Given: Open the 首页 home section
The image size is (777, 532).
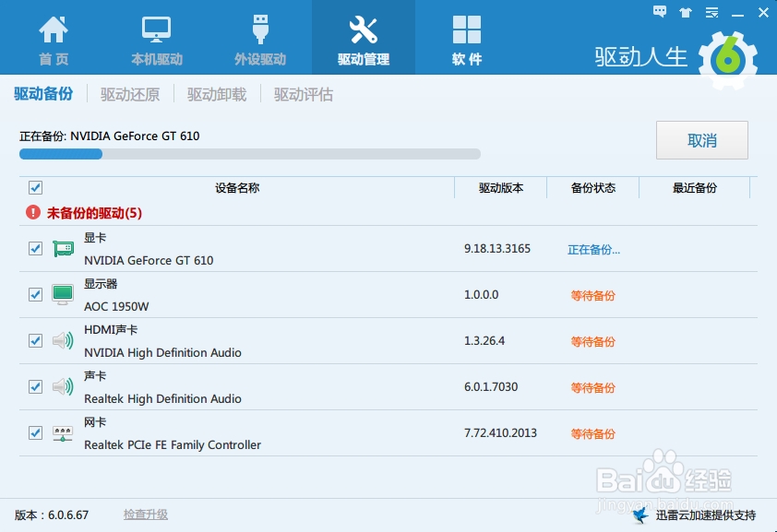Looking at the screenshot, I should tap(54, 41).
